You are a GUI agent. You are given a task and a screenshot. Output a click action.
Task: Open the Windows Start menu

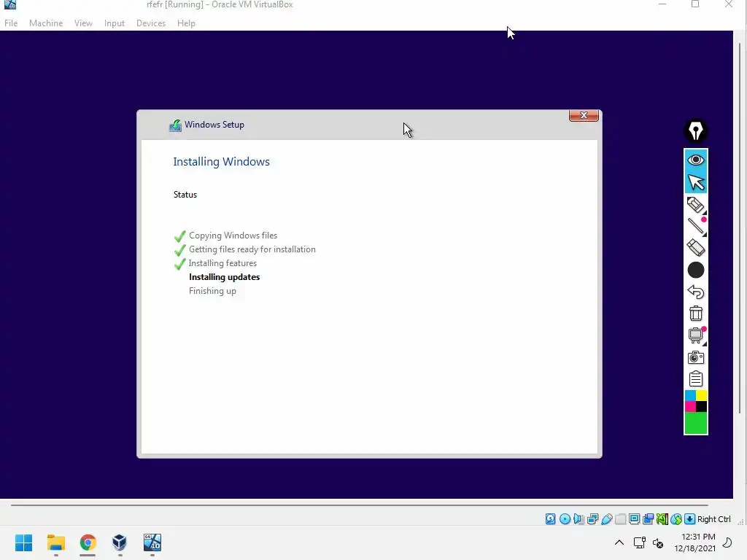pos(23,542)
